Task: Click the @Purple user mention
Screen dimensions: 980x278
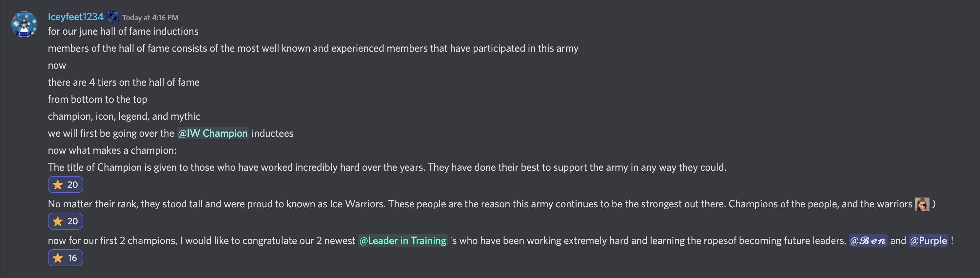Action: 928,240
